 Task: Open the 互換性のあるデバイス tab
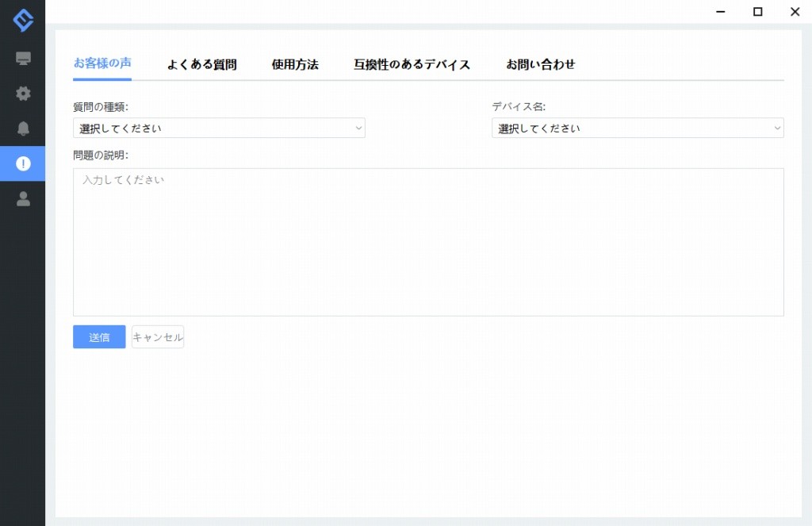pyautogui.click(x=412, y=64)
